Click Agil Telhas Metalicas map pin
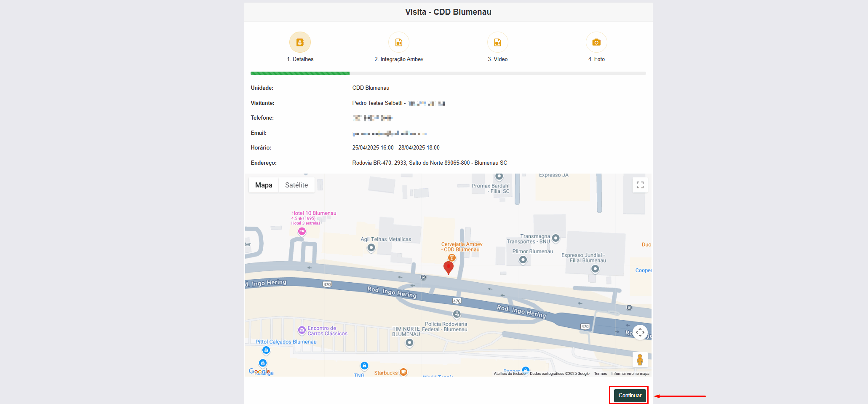Screen dimensions: 868x404 click(371, 248)
